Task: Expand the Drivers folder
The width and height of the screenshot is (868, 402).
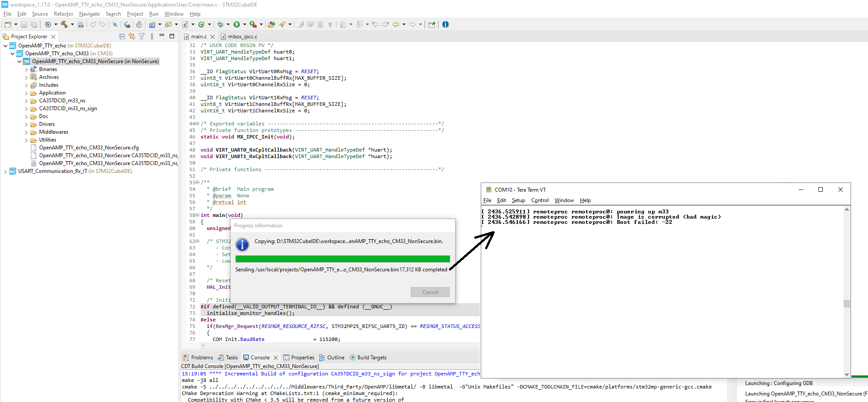Action: pyautogui.click(x=27, y=124)
